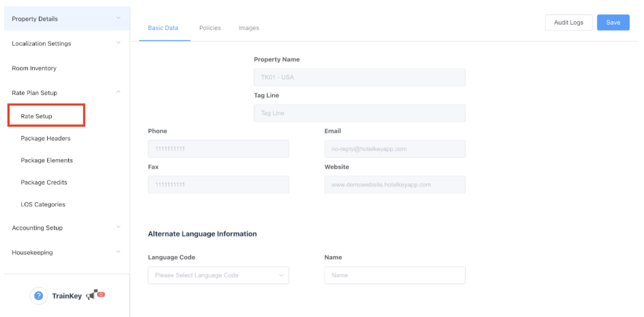Viewport: 644px width, 317px height.
Task: Open Package Headers menu item
Action: tap(46, 138)
